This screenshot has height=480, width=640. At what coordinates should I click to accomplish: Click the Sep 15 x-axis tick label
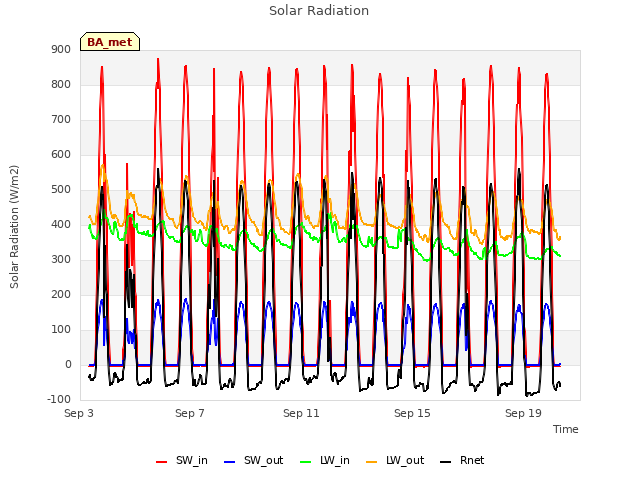[x=412, y=413]
